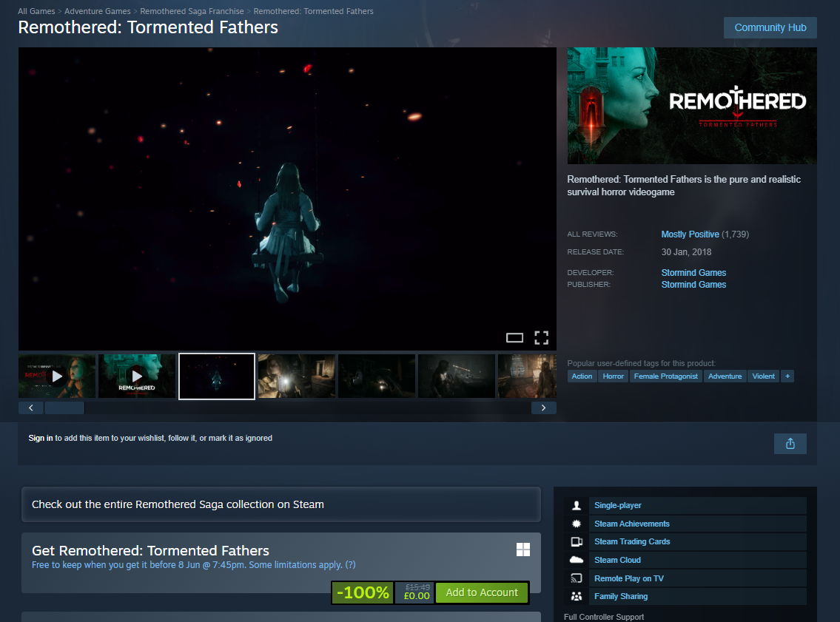
Task: Open Remothered Saga Franchise breadcrumb
Action: click(x=192, y=11)
